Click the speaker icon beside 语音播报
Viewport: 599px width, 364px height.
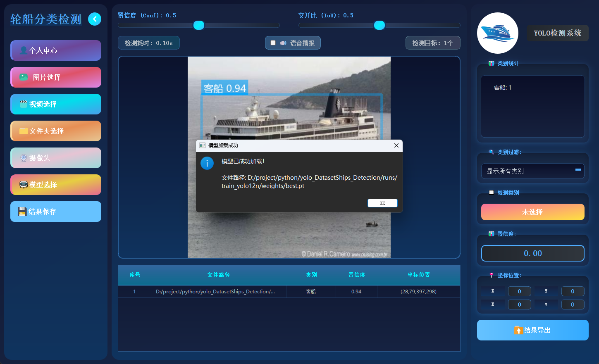pyautogui.click(x=283, y=43)
